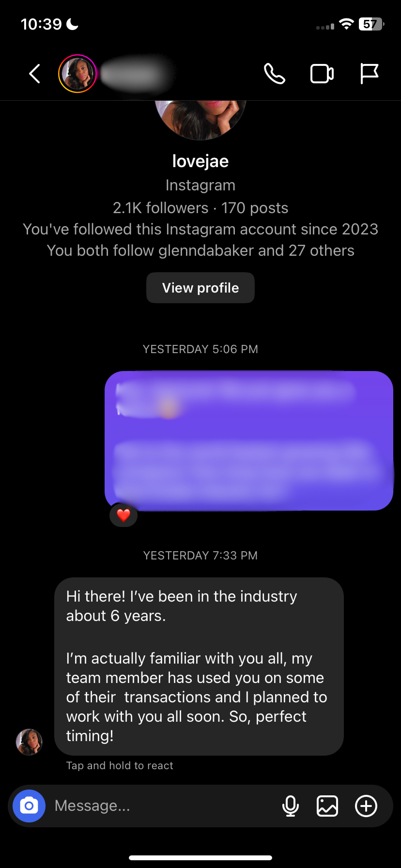Image resolution: width=401 pixels, height=868 pixels.
Task: Tap the plus circle icon
Action: [x=366, y=806]
